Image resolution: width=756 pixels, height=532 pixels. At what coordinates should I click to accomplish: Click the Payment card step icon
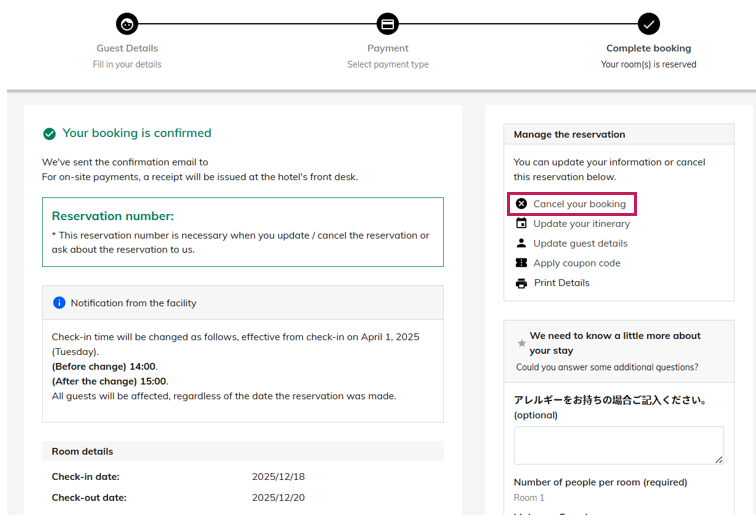(387, 24)
